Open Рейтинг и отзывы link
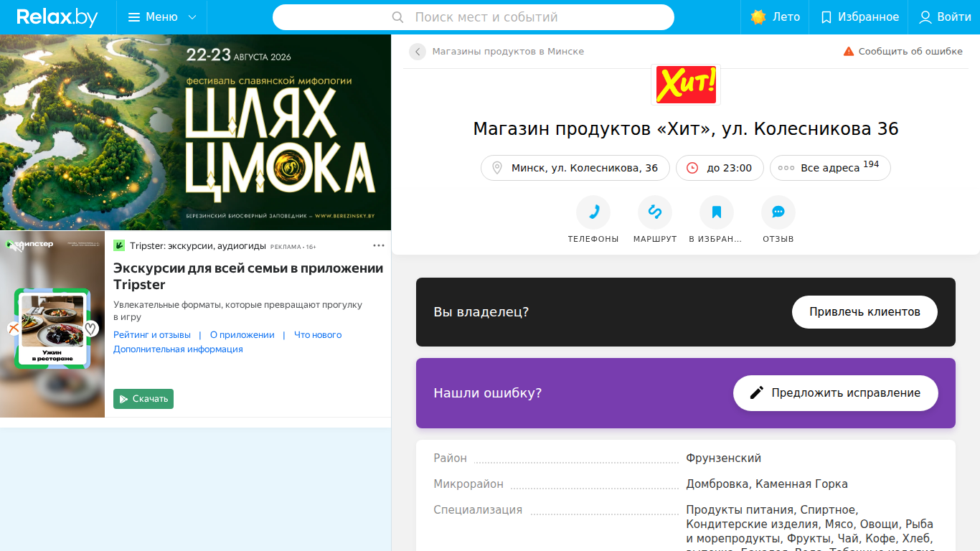 (x=152, y=335)
